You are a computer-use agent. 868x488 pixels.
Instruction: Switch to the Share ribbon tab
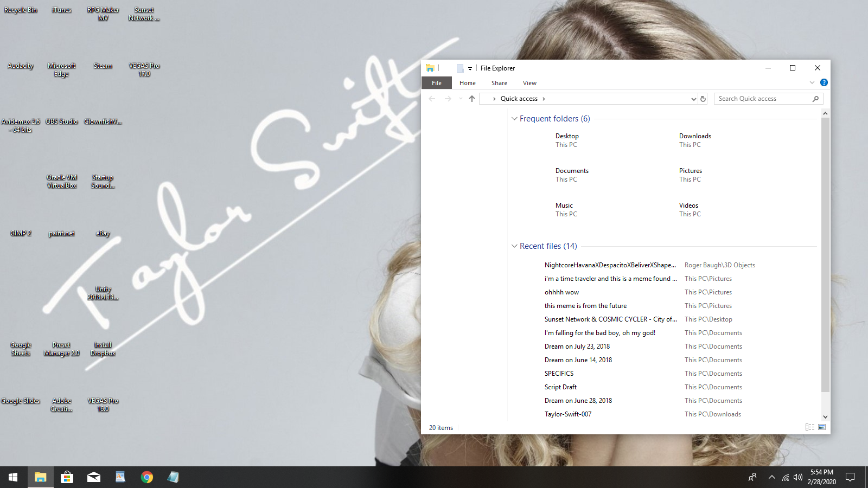click(x=499, y=83)
